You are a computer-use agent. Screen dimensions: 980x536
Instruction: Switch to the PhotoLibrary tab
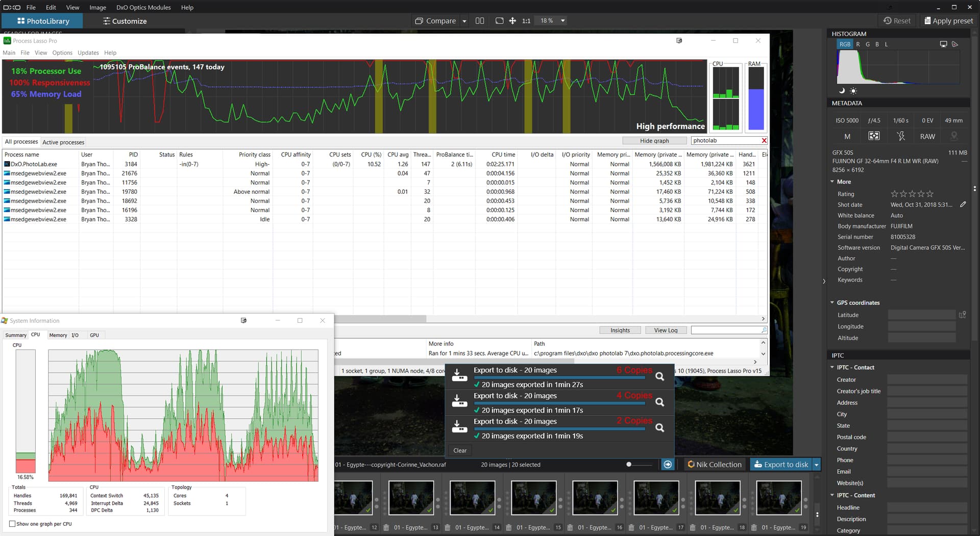click(x=43, y=21)
